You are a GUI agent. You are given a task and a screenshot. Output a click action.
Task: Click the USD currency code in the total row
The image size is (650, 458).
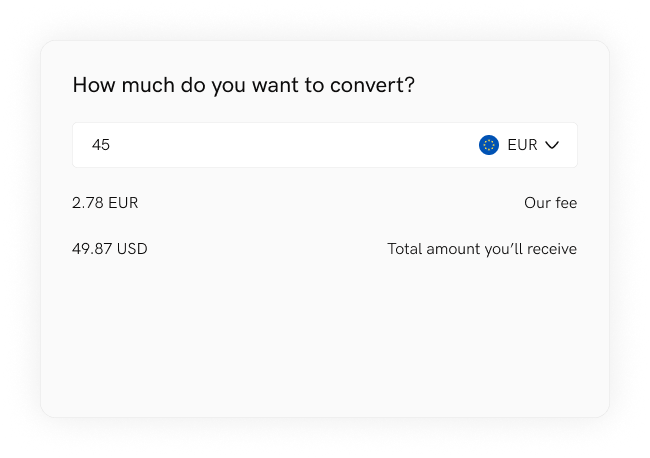click(x=132, y=249)
